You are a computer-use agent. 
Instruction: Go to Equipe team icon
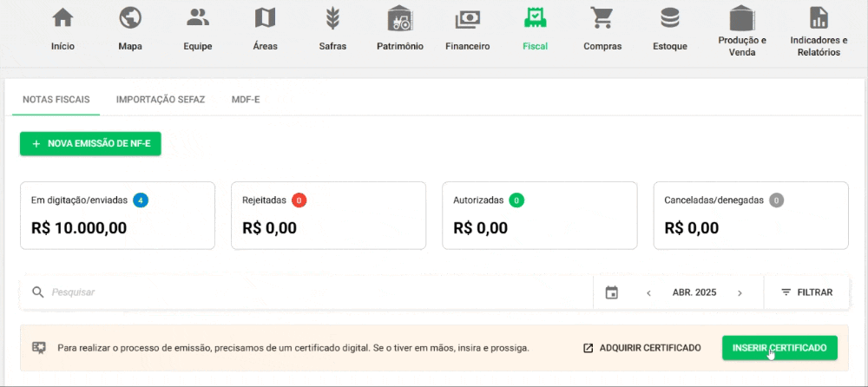click(x=198, y=18)
